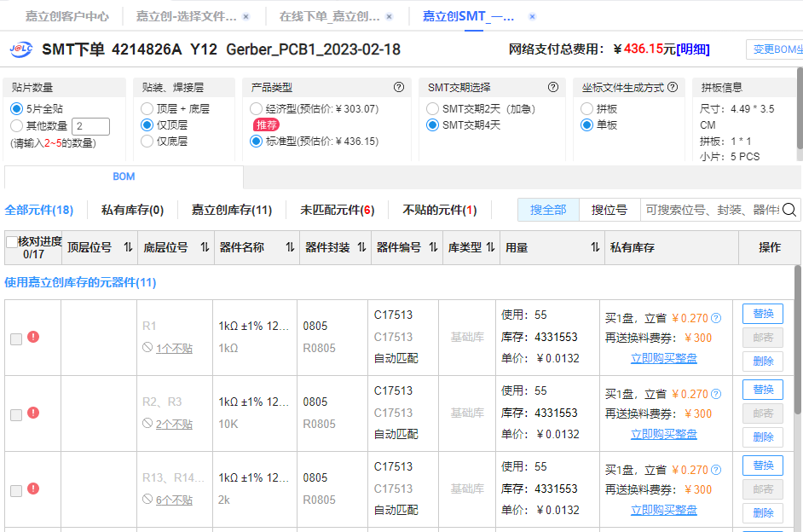This screenshot has width=803, height=532.
Task: Click 搜位号 search mode button
Action: click(609, 210)
